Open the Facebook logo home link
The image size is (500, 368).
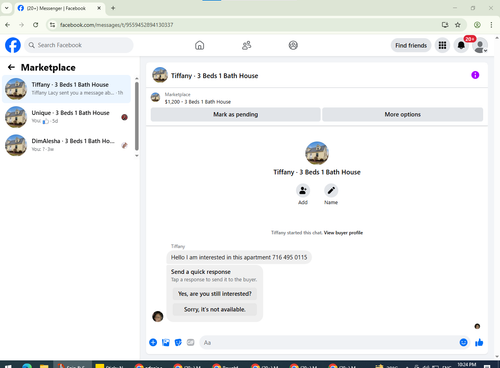tap(13, 45)
